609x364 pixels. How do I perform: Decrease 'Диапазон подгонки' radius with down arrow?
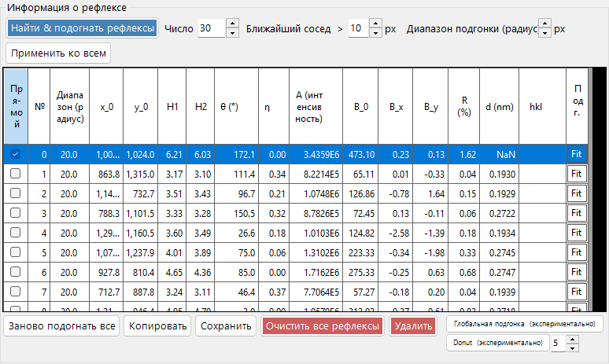coord(545,33)
